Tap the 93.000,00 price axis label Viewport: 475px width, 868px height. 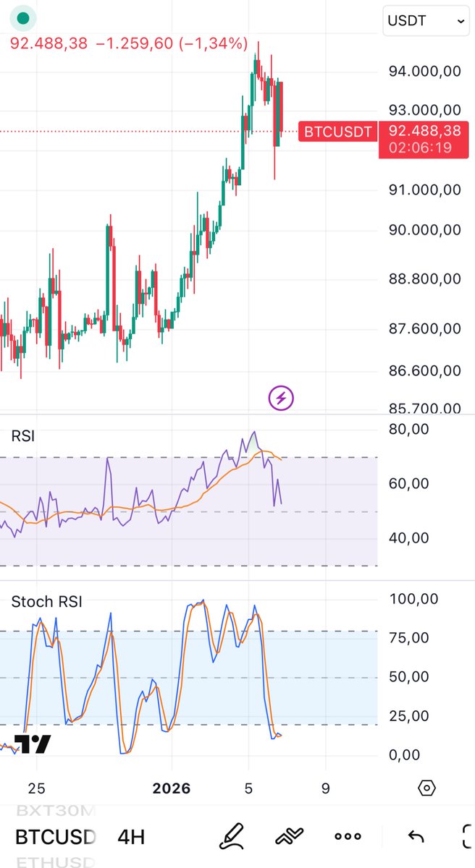tap(425, 110)
